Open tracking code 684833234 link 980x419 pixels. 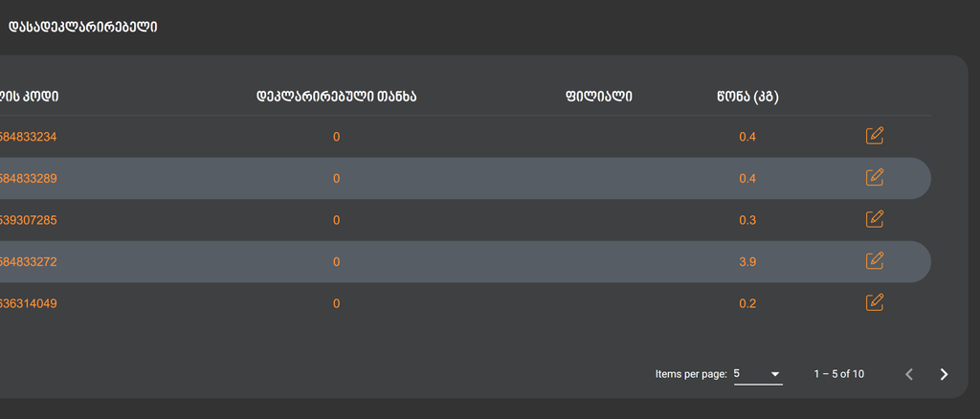pyautogui.click(x=29, y=137)
